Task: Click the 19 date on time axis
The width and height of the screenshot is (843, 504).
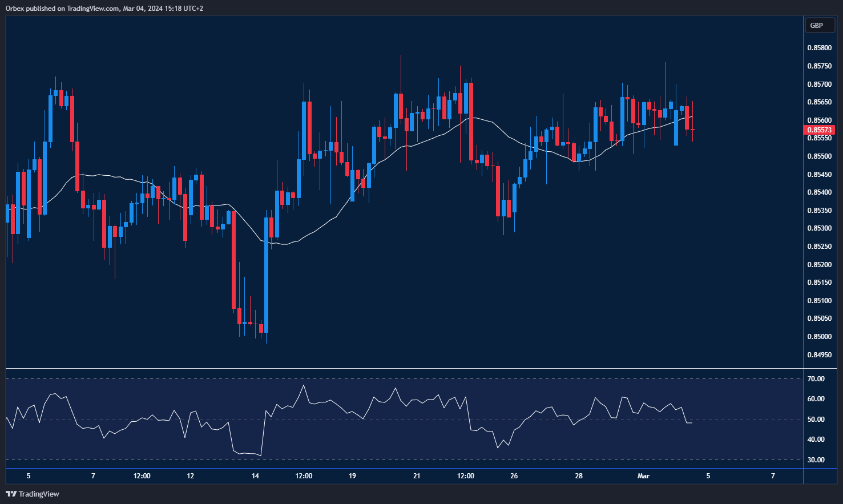Action: click(x=352, y=476)
